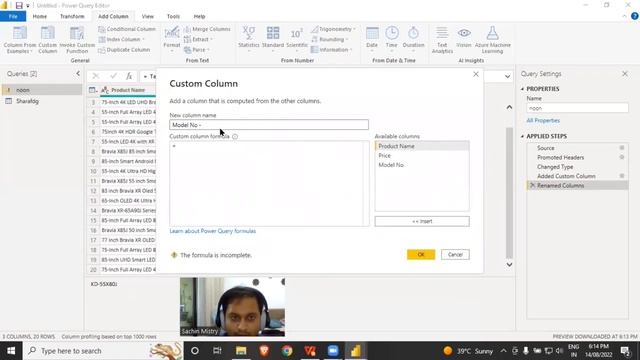The width and height of the screenshot is (640, 360).
Task: Open settings gear for Added Custom Column
Action: [622, 176]
